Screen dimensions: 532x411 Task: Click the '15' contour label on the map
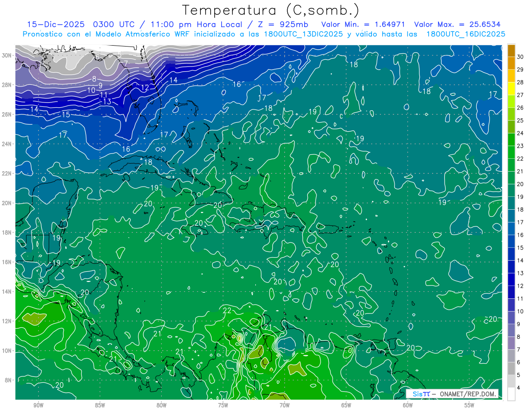tap(66, 114)
